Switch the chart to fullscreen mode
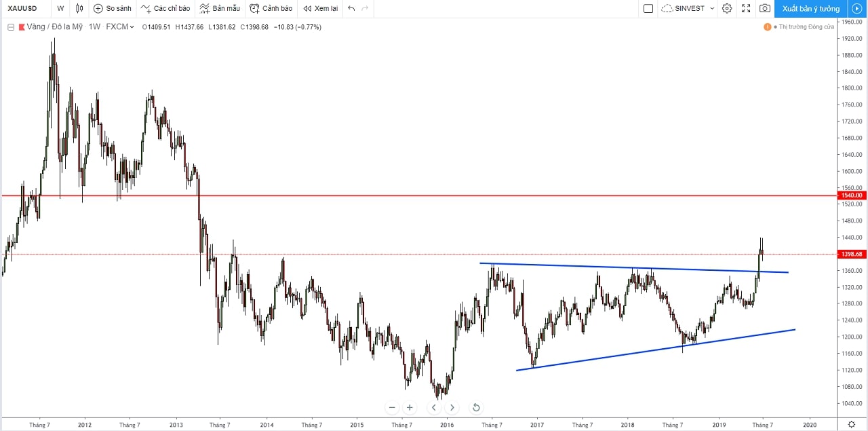 746,9
